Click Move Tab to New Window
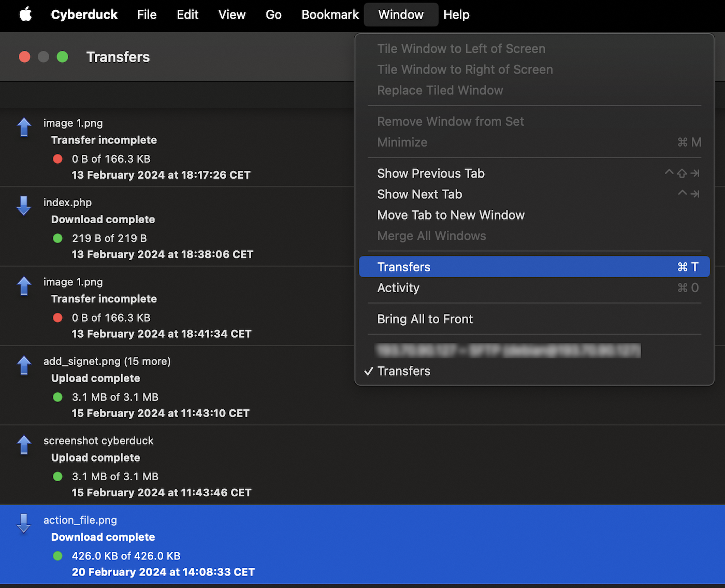 pyautogui.click(x=451, y=215)
